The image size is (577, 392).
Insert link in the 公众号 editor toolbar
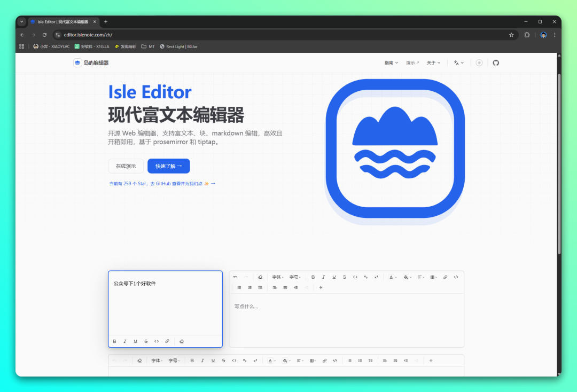[x=167, y=341]
